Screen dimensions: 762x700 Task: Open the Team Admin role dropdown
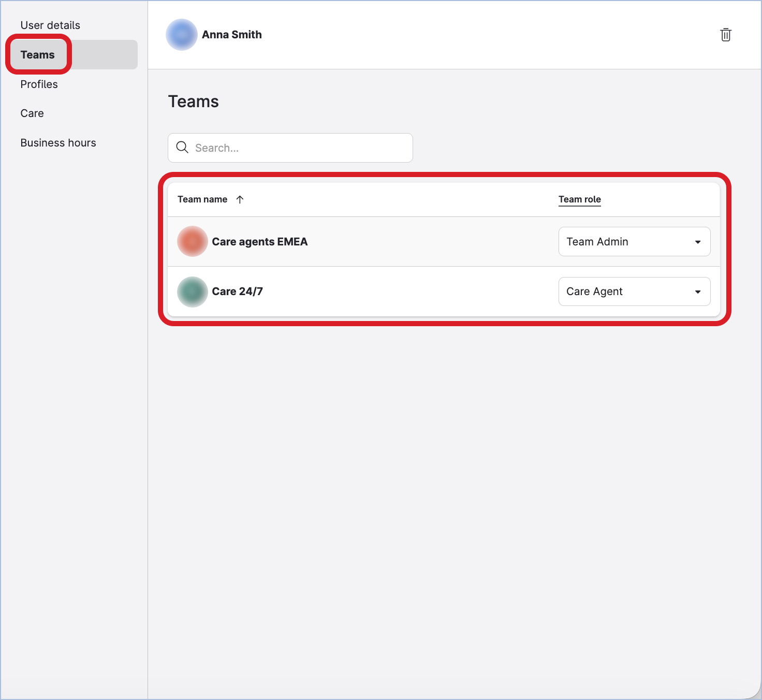[634, 242]
